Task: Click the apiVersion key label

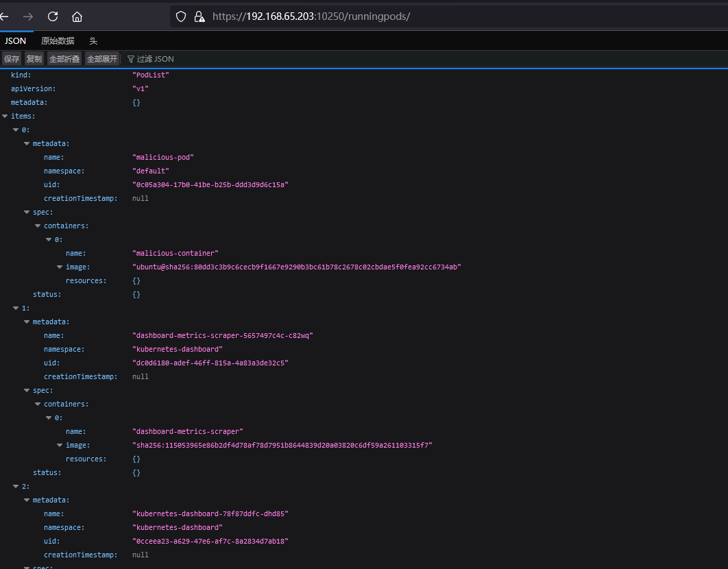Action: 33,88
